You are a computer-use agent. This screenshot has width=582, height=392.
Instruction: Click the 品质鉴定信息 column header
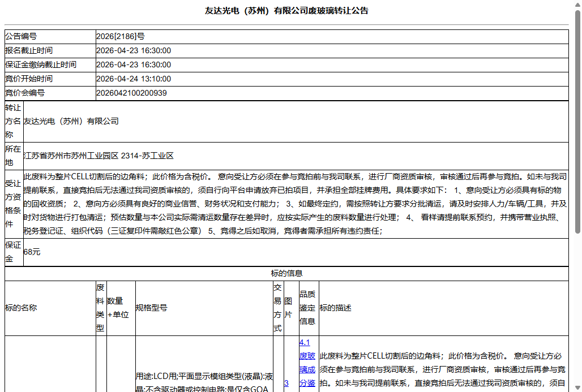(x=309, y=308)
